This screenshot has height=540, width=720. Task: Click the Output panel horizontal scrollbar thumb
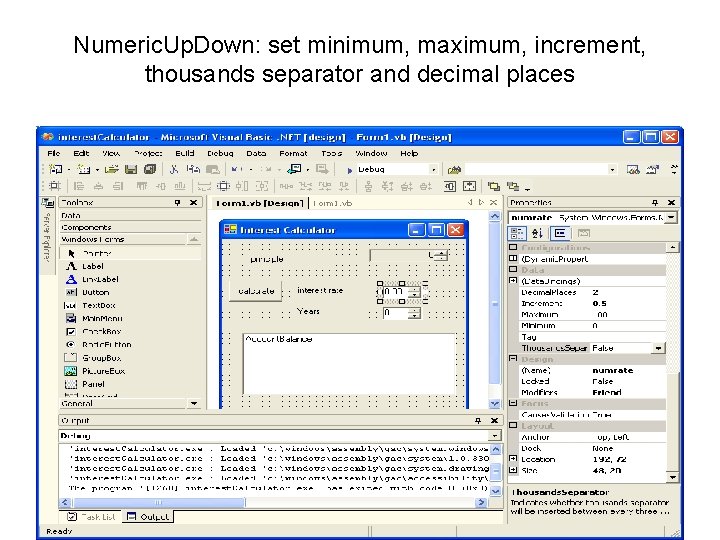(x=159, y=503)
